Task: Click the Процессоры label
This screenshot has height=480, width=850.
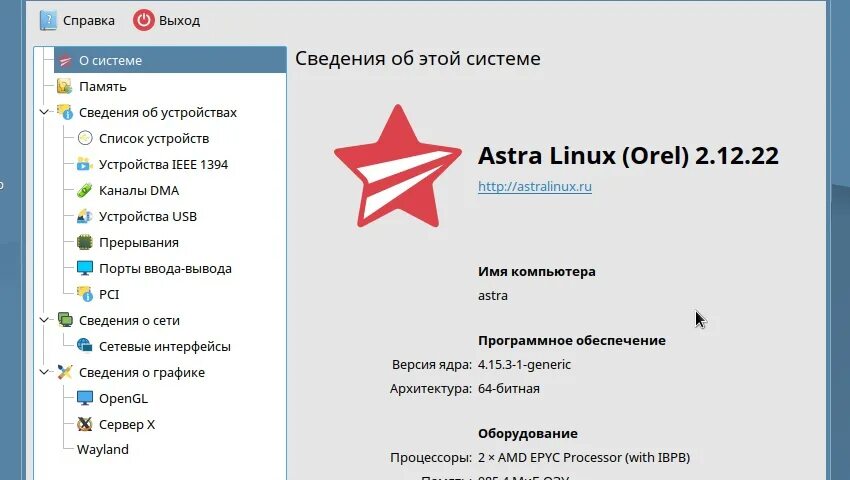Action: point(430,457)
